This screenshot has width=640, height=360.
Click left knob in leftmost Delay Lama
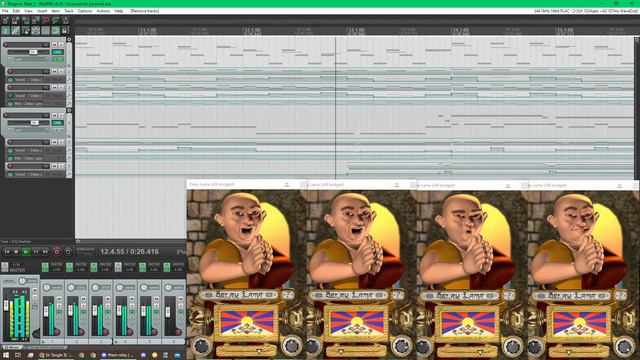pyautogui.click(x=202, y=345)
